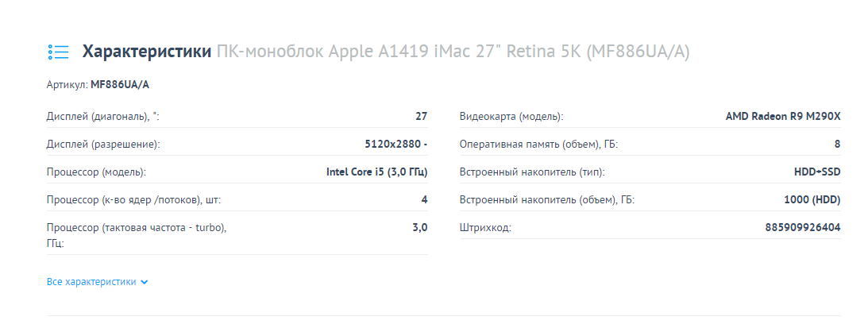This screenshot has width=868, height=328.
Task: Click the Дисплей (разрешение) label
Action: click(x=103, y=145)
